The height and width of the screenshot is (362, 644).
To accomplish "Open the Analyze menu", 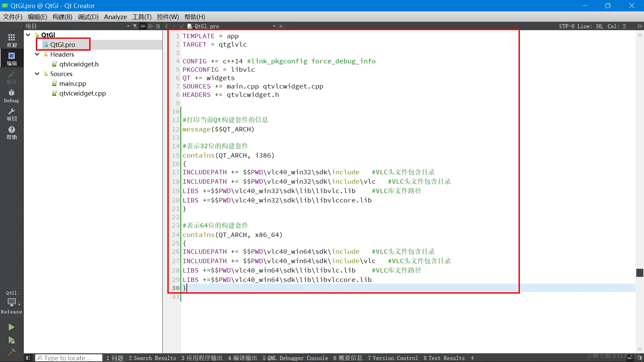I will click(x=115, y=17).
